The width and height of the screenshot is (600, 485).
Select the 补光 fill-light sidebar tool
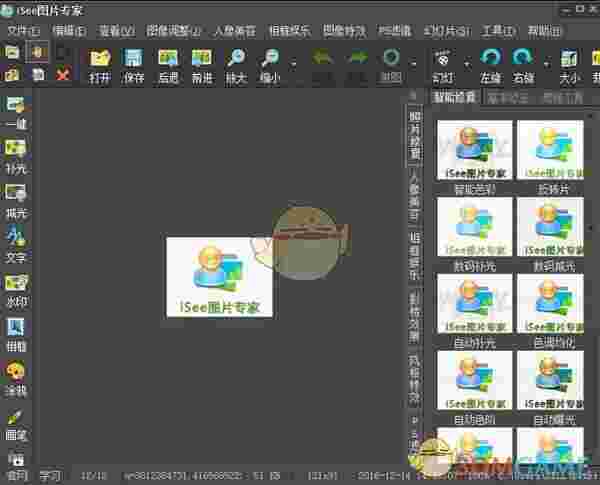(x=16, y=157)
